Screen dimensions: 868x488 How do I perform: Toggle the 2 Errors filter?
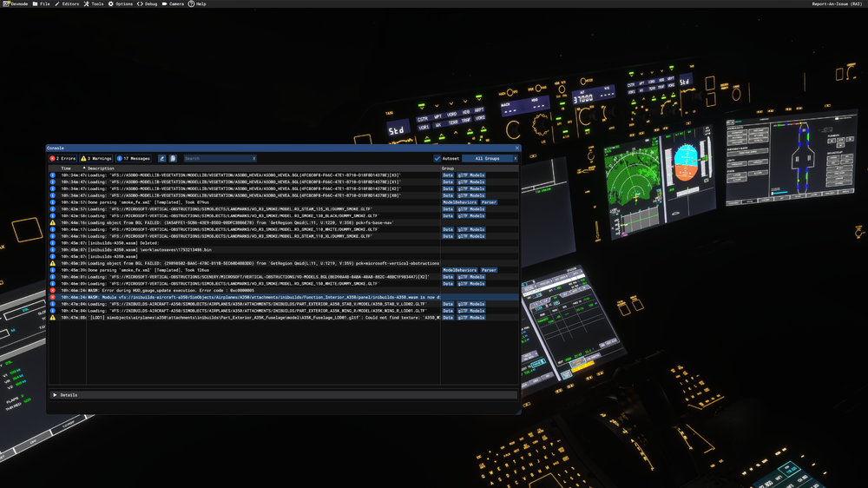click(62, 159)
